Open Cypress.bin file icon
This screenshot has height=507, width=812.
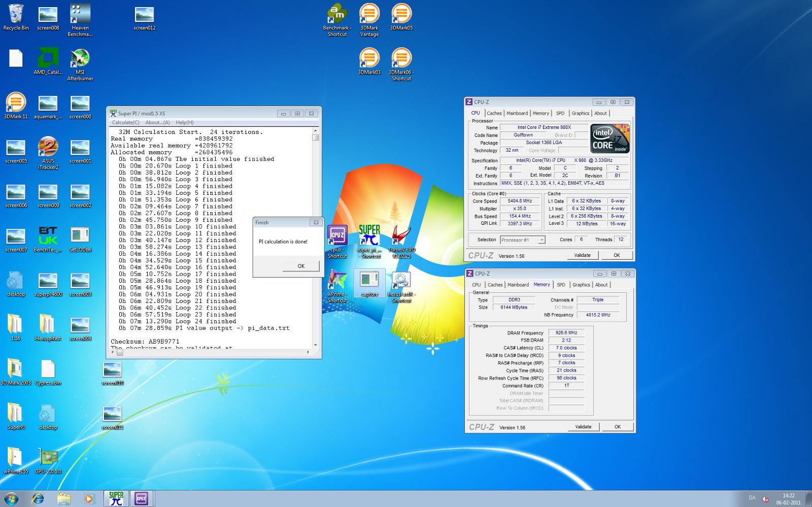coord(48,372)
